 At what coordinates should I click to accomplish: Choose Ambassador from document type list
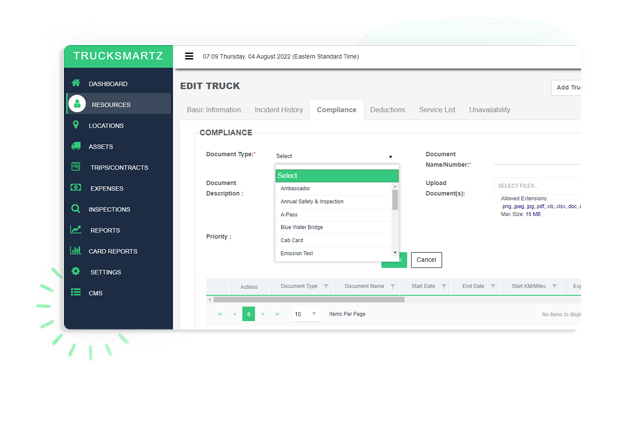(x=333, y=188)
